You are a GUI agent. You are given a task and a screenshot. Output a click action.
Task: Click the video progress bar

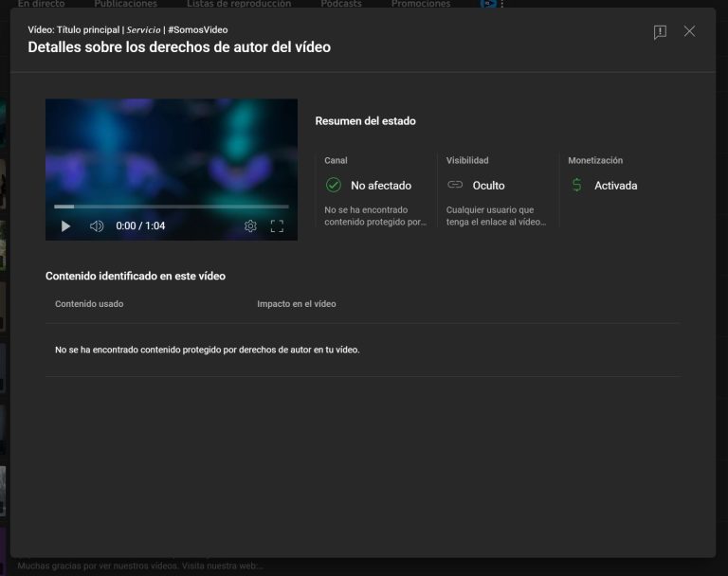pos(172,207)
